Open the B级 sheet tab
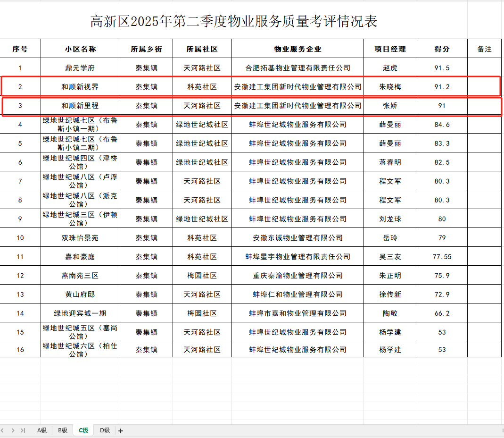The width and height of the screenshot is (504, 438). coord(63,430)
